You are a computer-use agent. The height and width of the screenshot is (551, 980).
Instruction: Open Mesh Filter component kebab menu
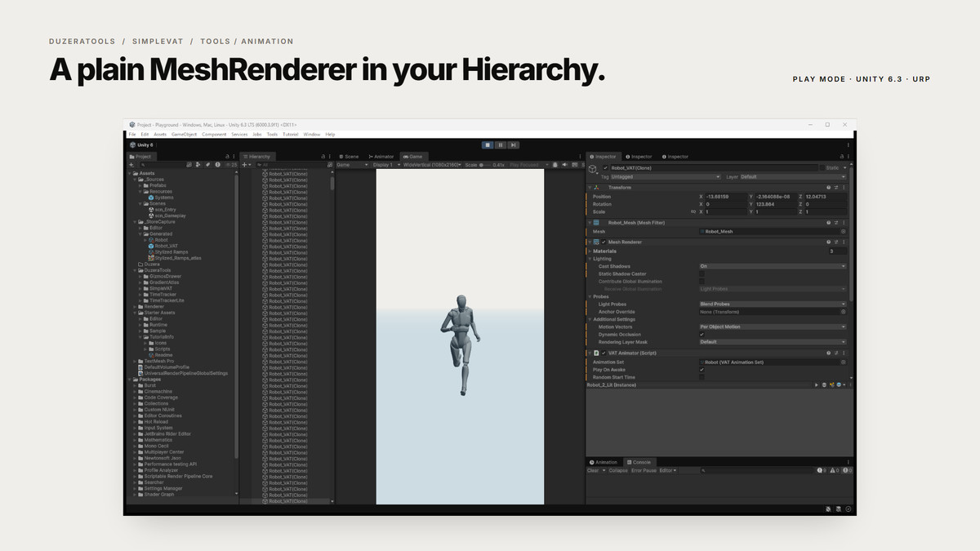(844, 222)
